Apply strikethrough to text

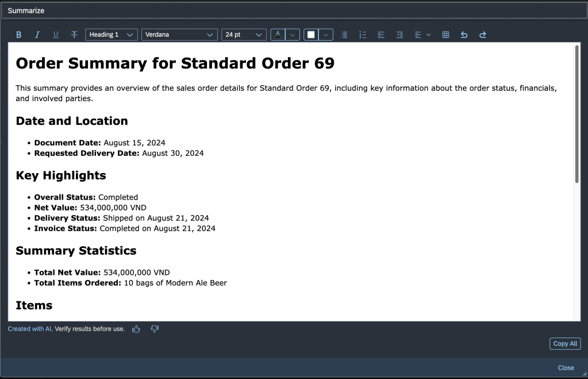pyautogui.click(x=74, y=35)
